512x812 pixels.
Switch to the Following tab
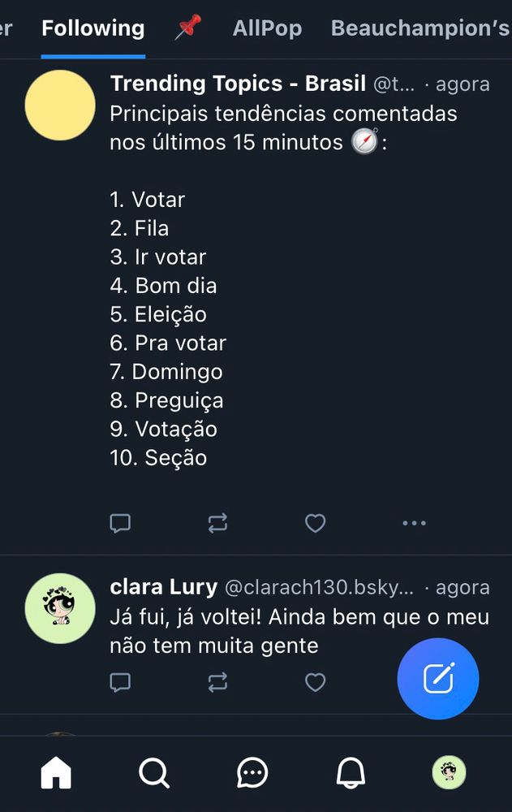coord(93,29)
